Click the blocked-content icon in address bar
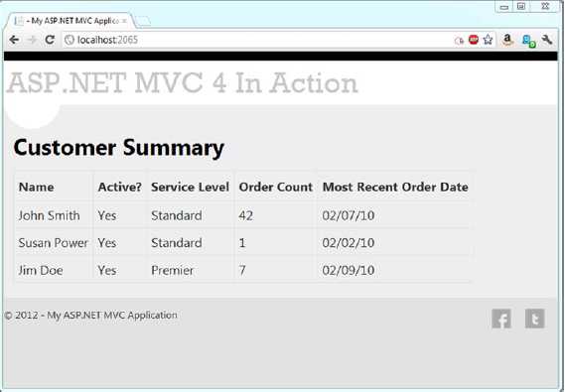The height and width of the screenshot is (392, 565). pyautogui.click(x=459, y=41)
